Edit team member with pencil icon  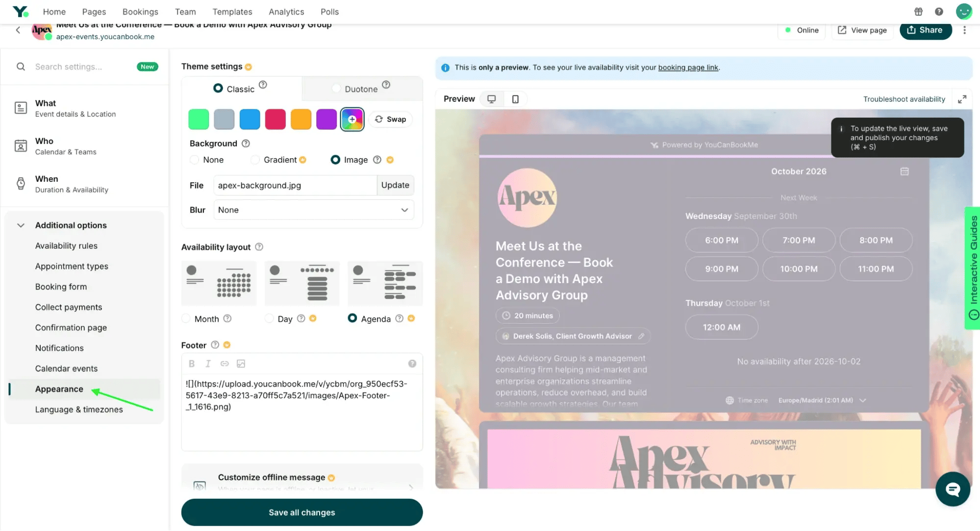coord(641,336)
